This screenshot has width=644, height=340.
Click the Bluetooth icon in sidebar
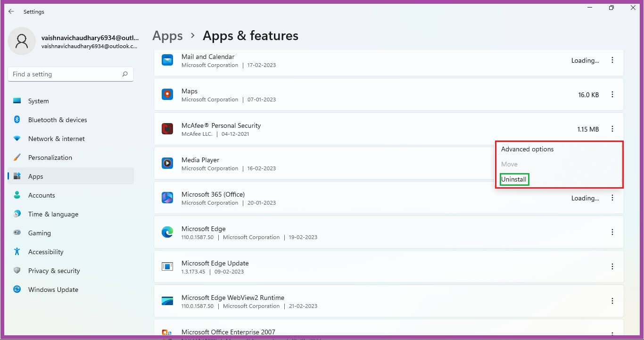[x=17, y=120]
